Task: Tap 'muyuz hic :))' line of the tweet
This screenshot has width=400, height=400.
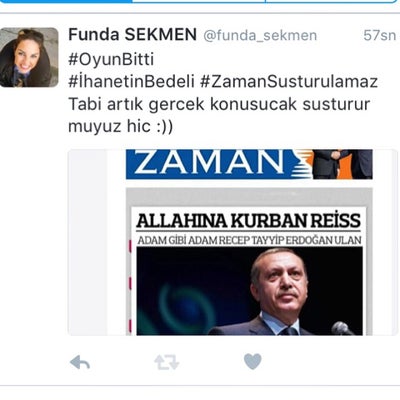Action: 121,126
